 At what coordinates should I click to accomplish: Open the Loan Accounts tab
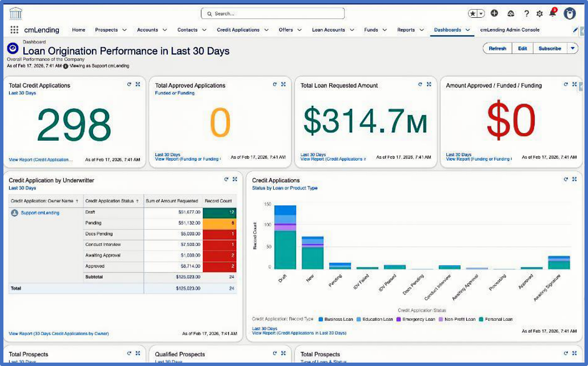[329, 30]
